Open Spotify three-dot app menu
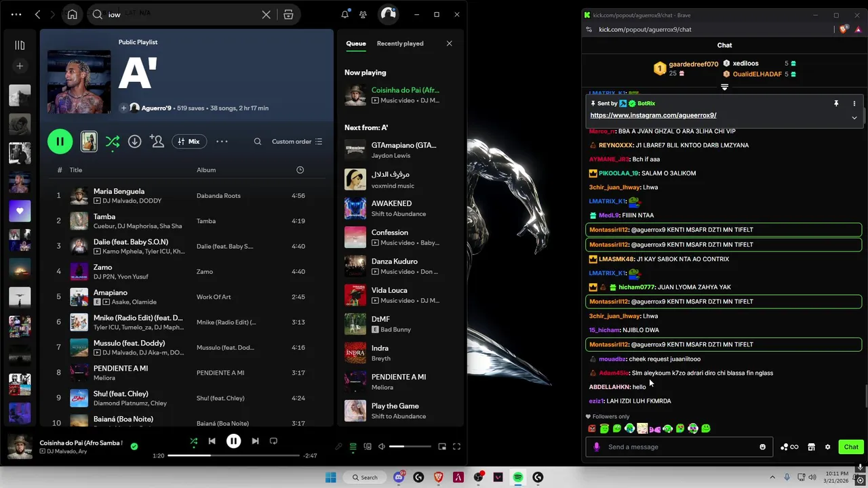868x488 pixels. pos(16,14)
